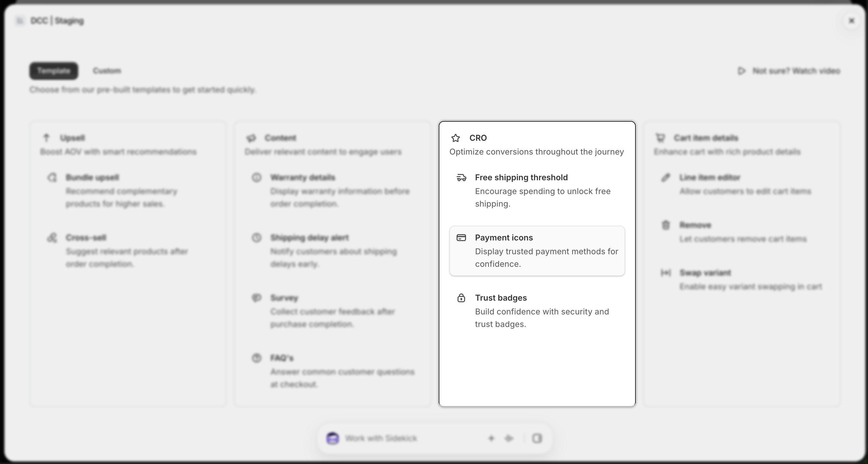The height and width of the screenshot is (464, 868).
Task: Click the FAQ's question mark icon
Action: (257, 358)
